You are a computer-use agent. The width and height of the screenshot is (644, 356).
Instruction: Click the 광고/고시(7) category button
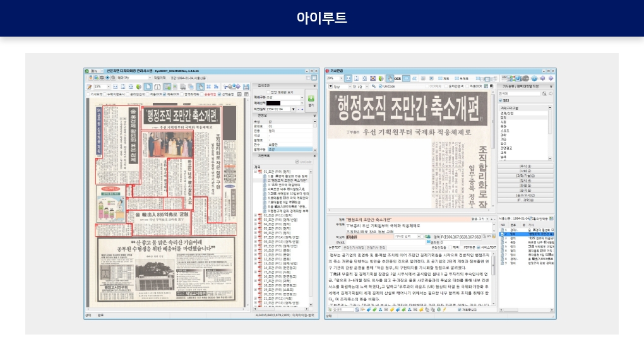(525, 195)
